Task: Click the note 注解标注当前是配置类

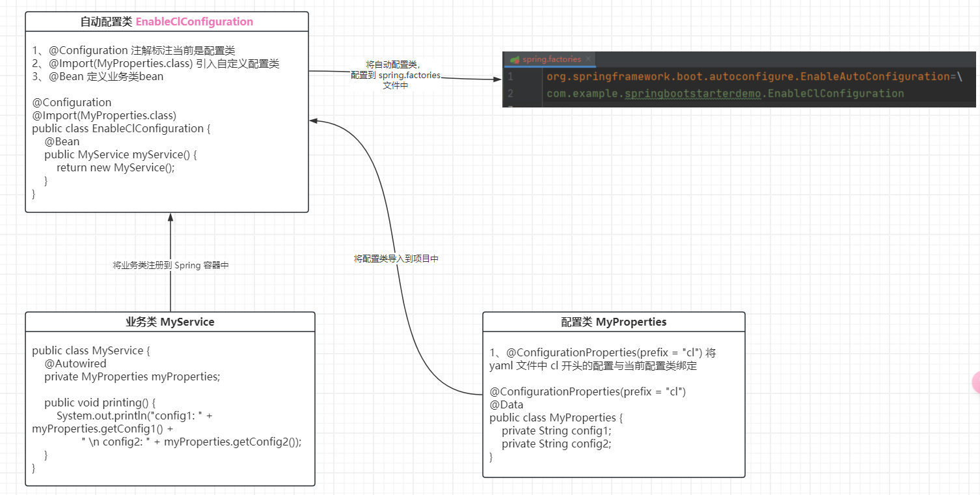Action: (x=183, y=50)
